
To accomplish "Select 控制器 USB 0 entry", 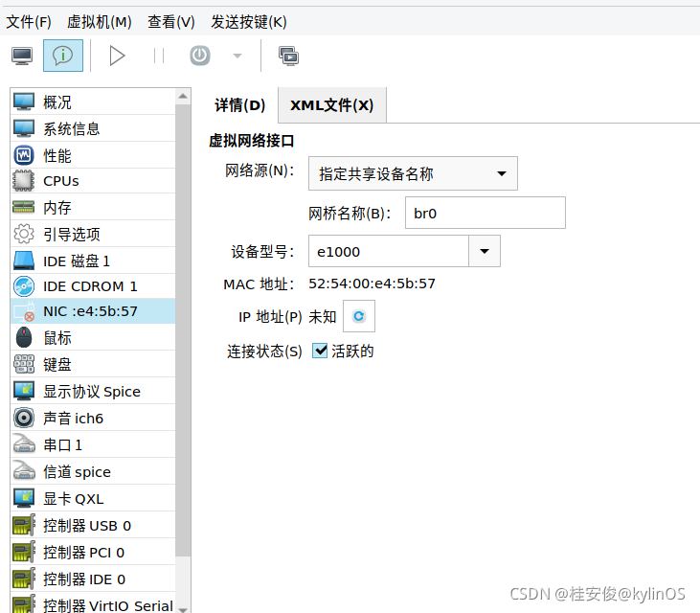I will [93, 525].
